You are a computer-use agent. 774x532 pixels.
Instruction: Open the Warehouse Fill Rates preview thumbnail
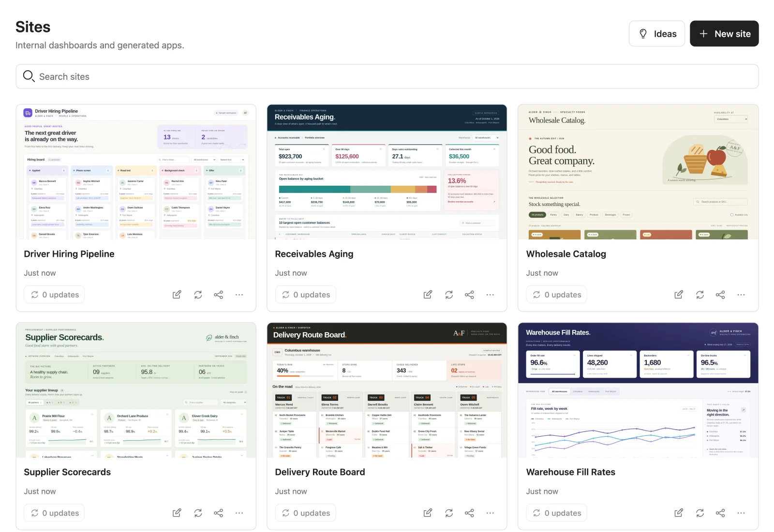(x=638, y=390)
